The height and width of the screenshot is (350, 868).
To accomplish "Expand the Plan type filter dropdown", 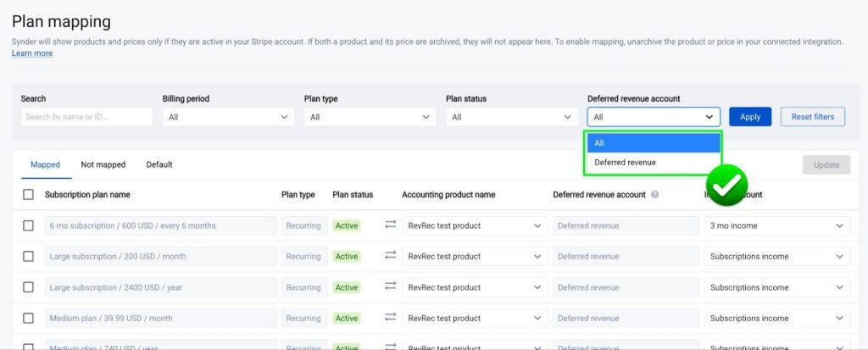I will [x=370, y=117].
